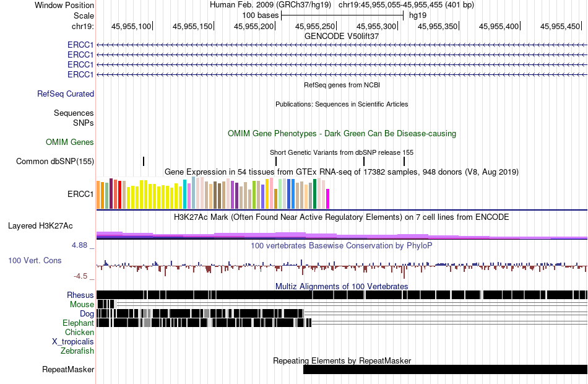Open the GTEx Gene Expression track title
This screenshot has height=384, width=588.
(x=342, y=172)
